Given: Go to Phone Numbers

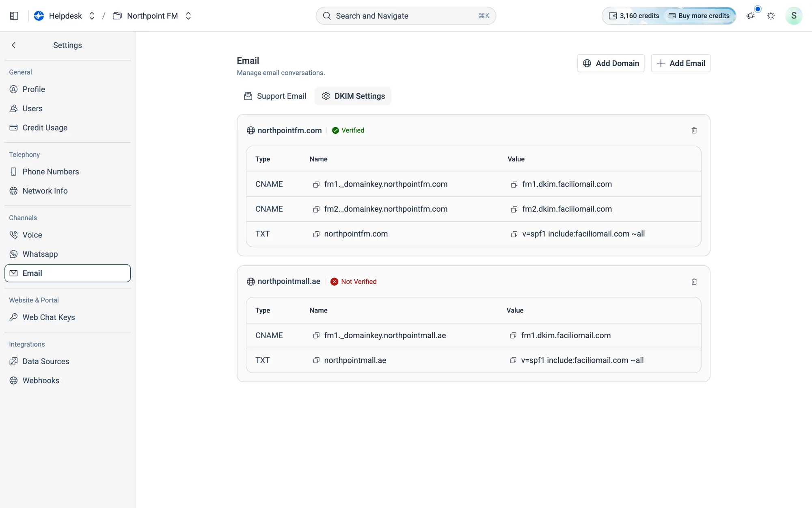Looking at the screenshot, I should (67, 172).
